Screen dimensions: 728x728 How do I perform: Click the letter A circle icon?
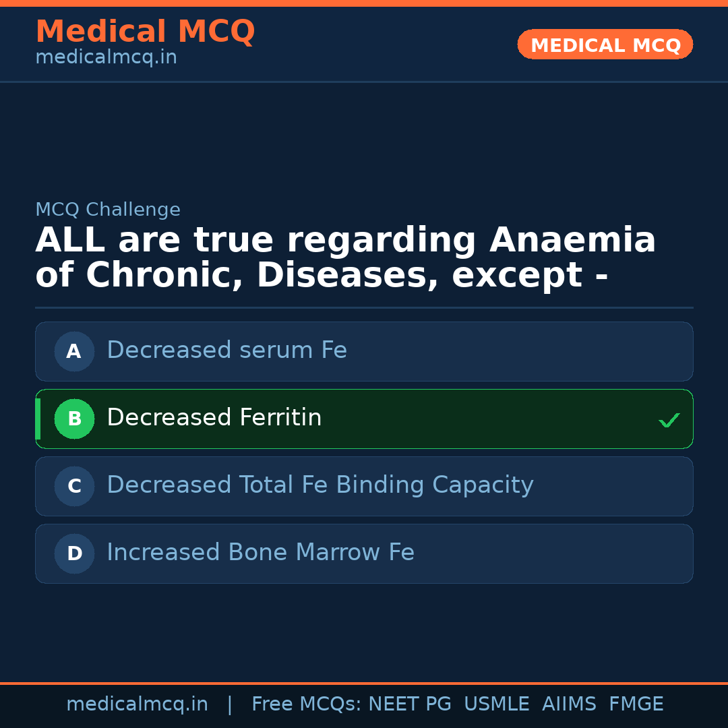click(x=74, y=351)
